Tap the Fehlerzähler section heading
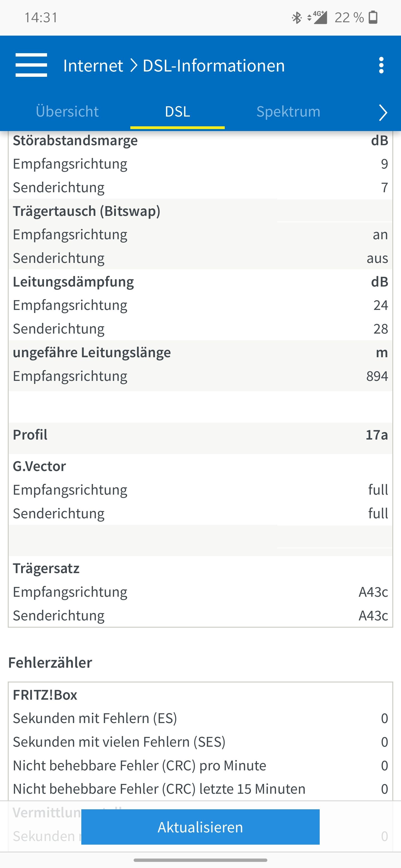401x868 pixels. tap(50, 662)
